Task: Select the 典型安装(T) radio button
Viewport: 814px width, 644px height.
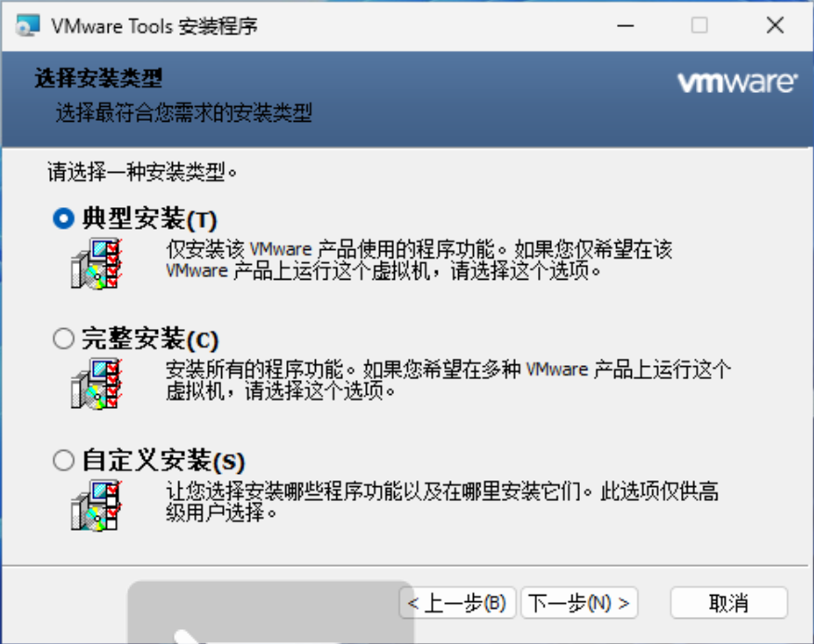Action: pos(63,218)
